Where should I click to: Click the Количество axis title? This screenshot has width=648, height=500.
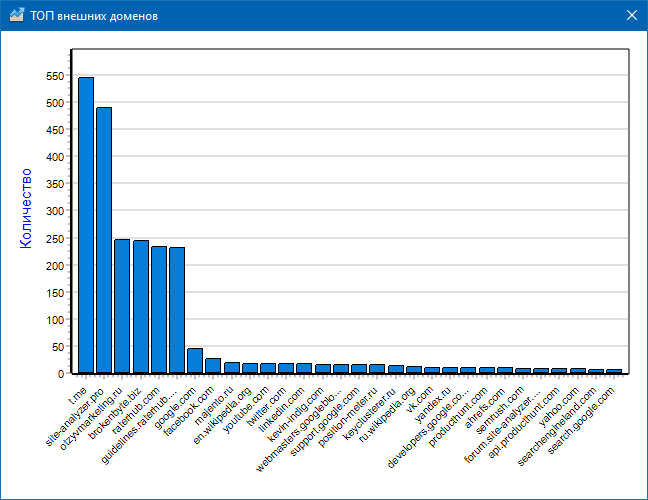[26, 208]
